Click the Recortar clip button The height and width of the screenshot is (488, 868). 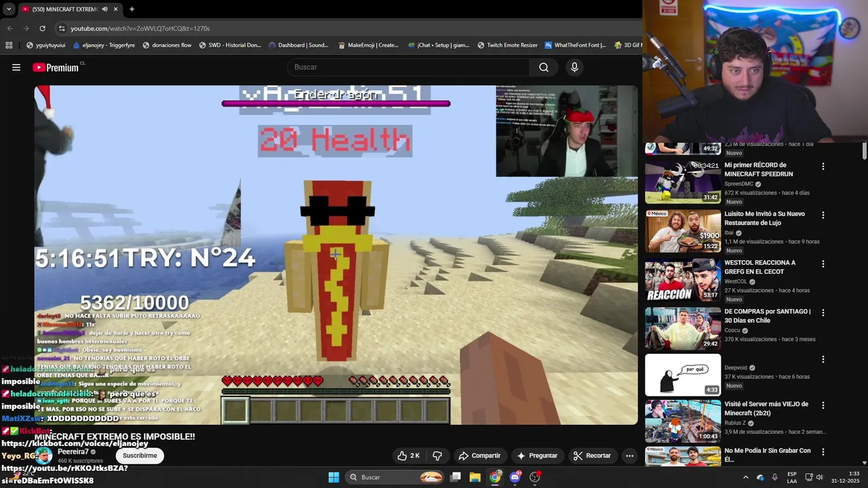[x=591, y=455]
